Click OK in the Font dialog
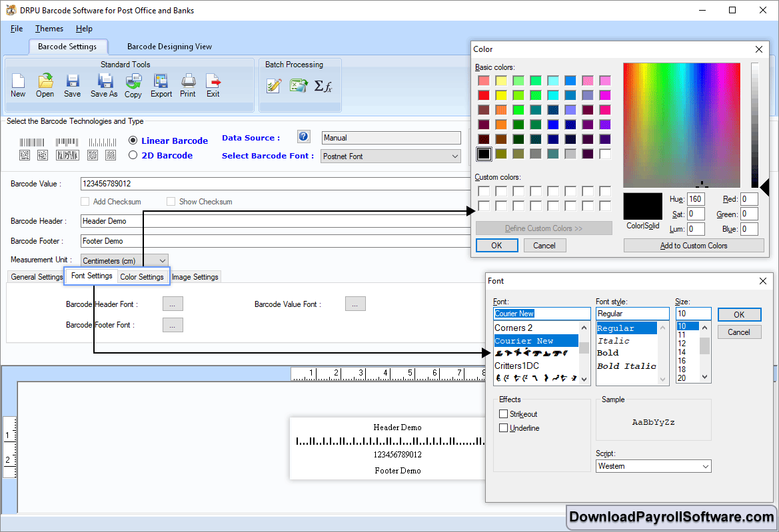 pyautogui.click(x=739, y=315)
